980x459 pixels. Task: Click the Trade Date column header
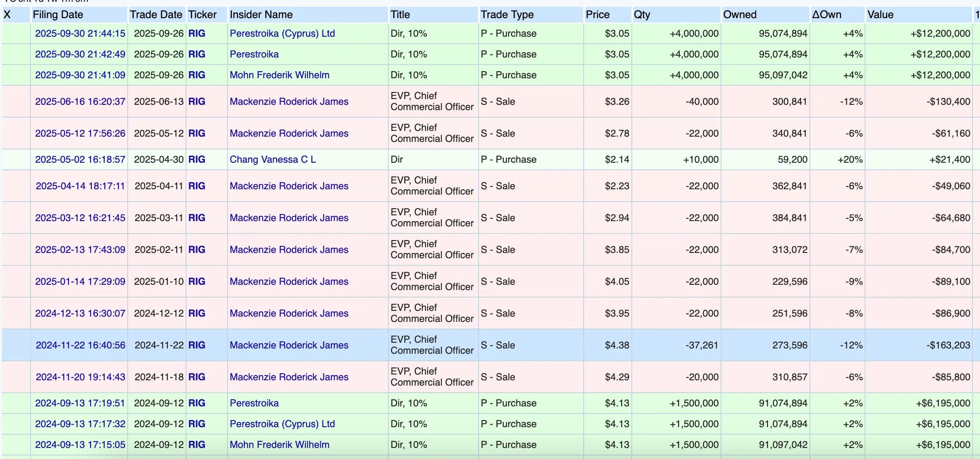(x=156, y=15)
